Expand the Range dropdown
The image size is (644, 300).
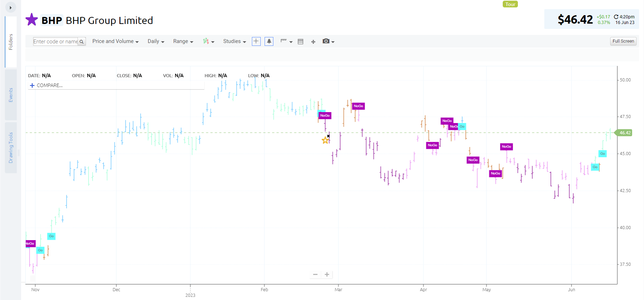[183, 41]
